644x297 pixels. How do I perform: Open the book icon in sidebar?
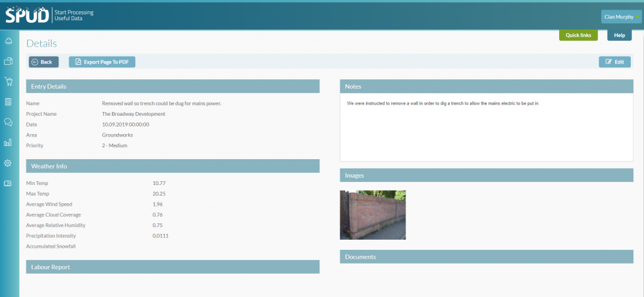(8, 183)
